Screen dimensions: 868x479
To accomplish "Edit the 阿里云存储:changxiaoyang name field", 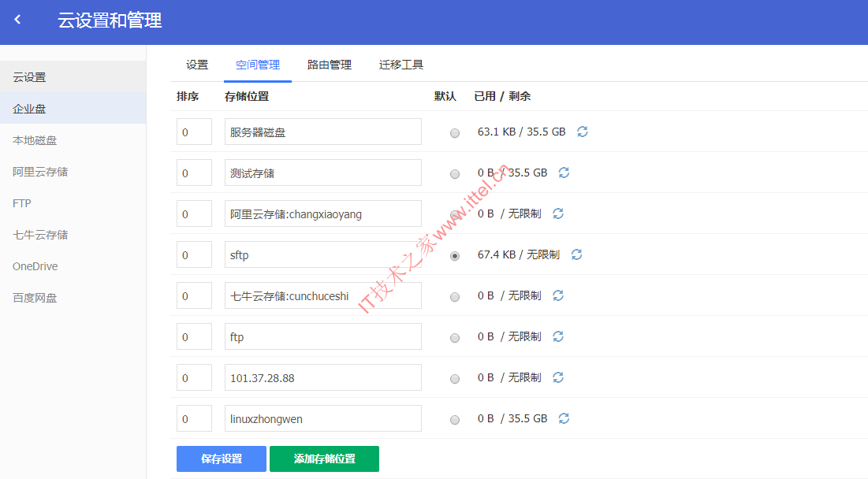I will [323, 214].
